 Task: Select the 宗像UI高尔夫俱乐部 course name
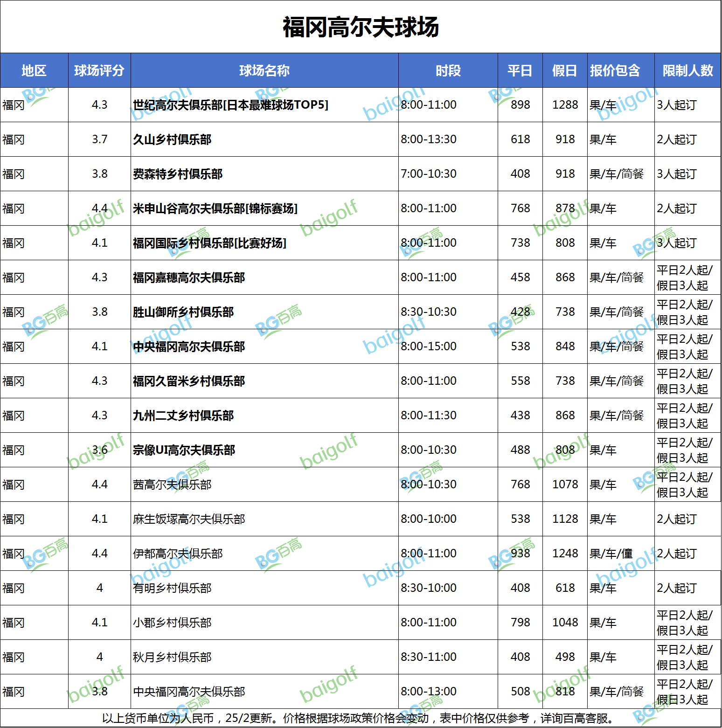pos(184,450)
